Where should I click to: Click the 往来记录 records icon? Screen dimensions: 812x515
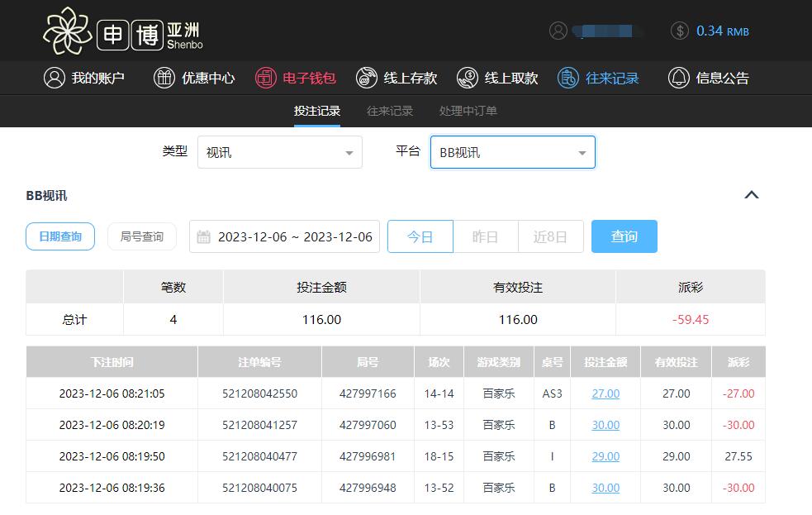point(568,78)
